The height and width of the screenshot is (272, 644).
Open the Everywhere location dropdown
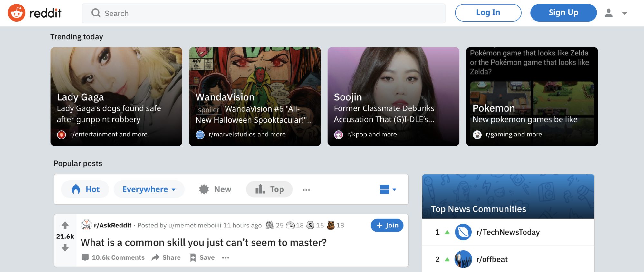149,189
